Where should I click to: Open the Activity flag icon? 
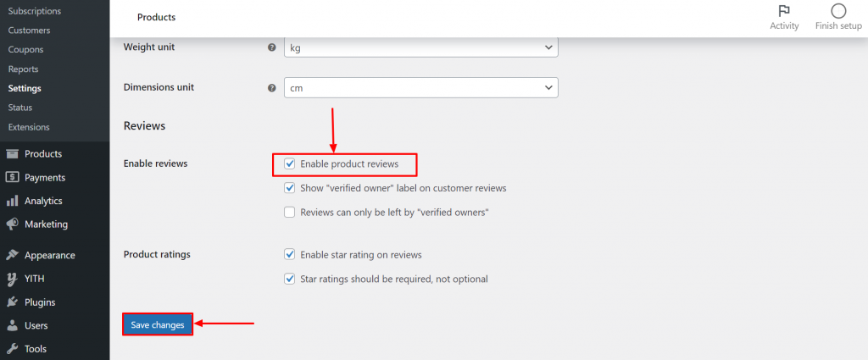(784, 11)
